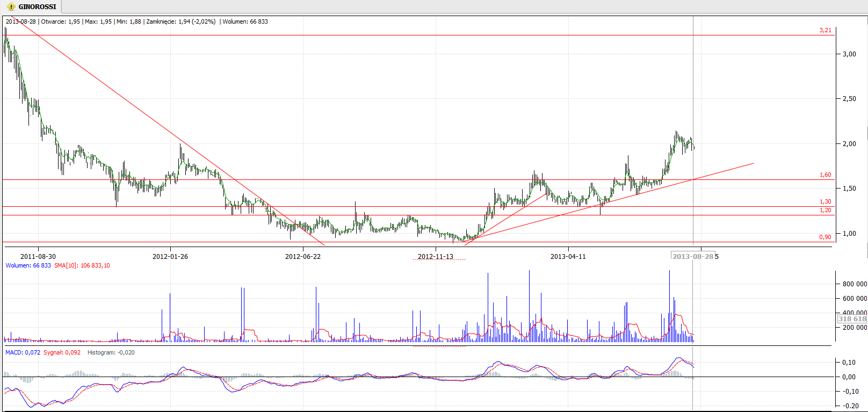This screenshot has width=868, height=412.
Task: Click the Histogram: -0,020 label
Action: 111,352
